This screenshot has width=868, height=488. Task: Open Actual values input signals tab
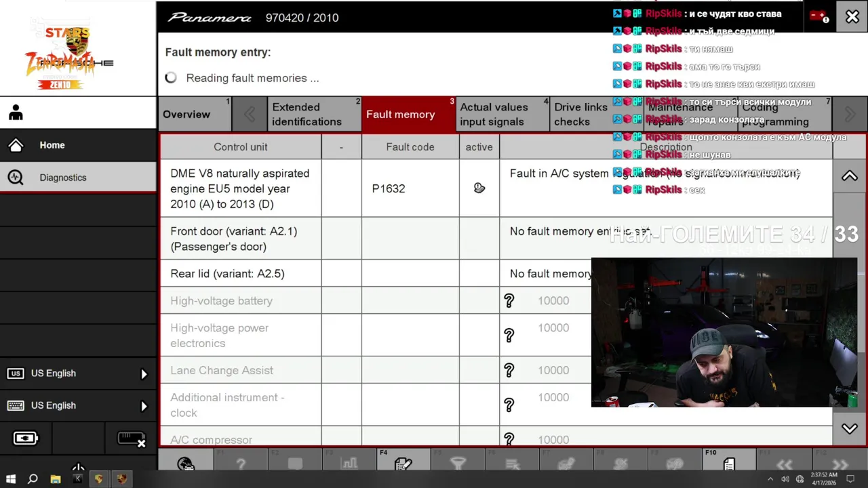coord(502,114)
